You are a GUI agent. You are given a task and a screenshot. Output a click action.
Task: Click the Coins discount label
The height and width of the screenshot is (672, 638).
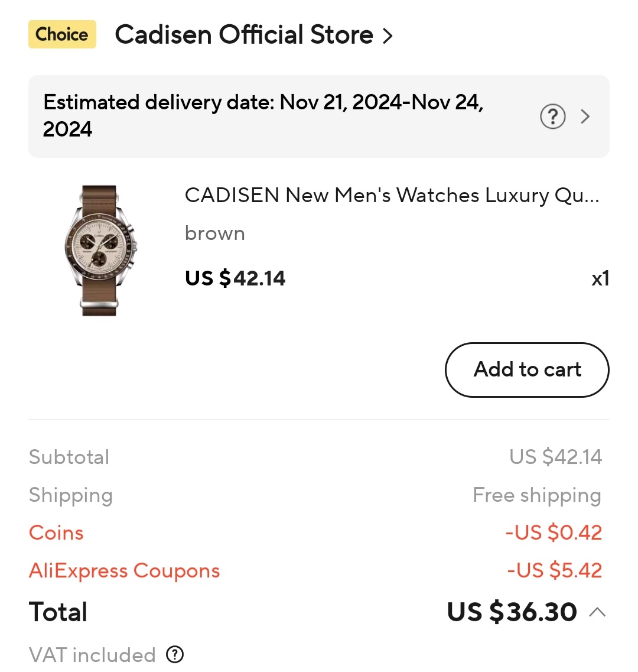coord(56,533)
